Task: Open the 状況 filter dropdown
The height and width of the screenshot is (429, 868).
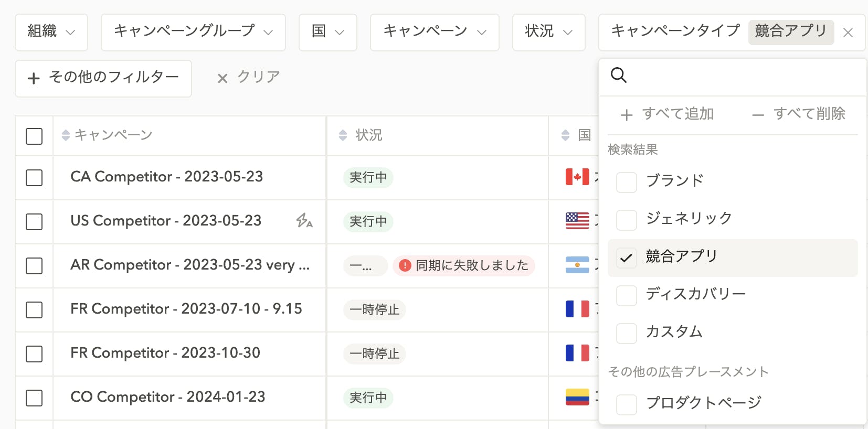Action: tap(548, 32)
